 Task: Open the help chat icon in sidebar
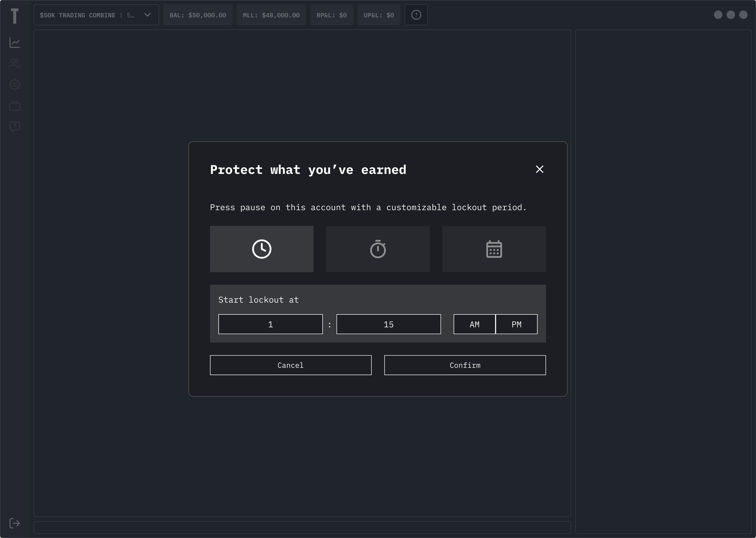click(x=15, y=126)
